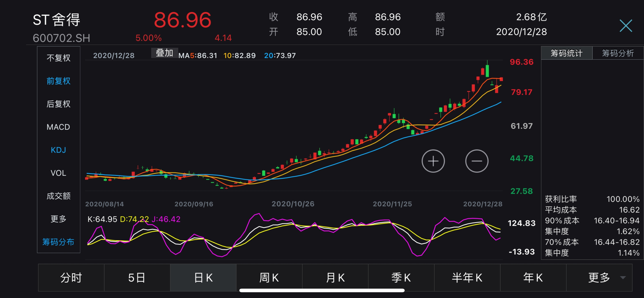Viewport: 644px width, 298px height.
Task: Tap the MA5:86.31 indicator label
Action: pos(198,55)
